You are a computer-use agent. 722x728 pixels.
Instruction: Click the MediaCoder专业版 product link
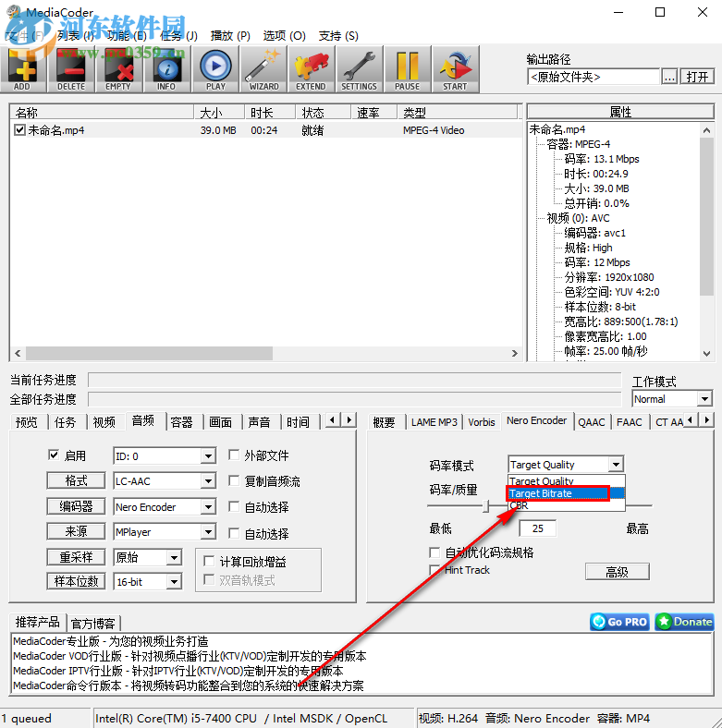coord(111,641)
